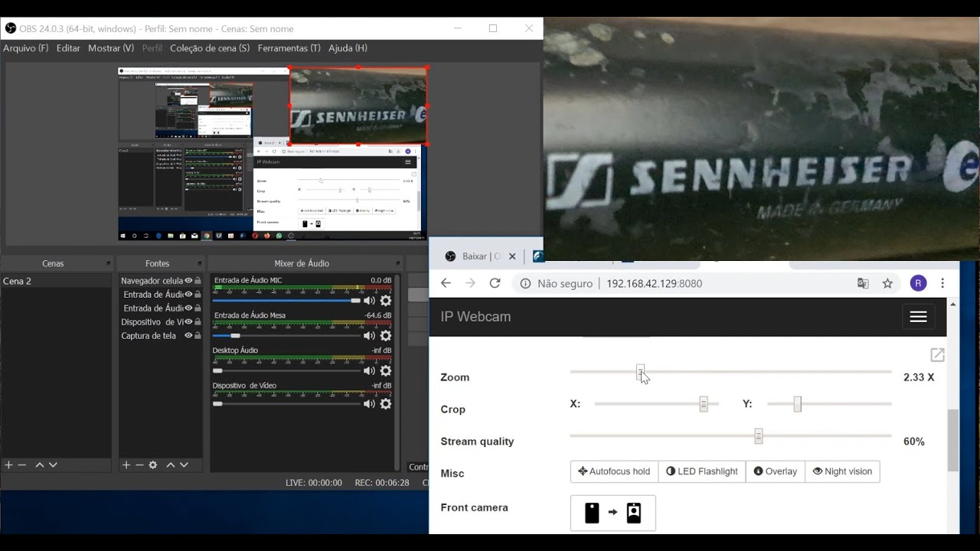Click the Stream quality slider handle
980x551 pixels.
[x=759, y=436]
